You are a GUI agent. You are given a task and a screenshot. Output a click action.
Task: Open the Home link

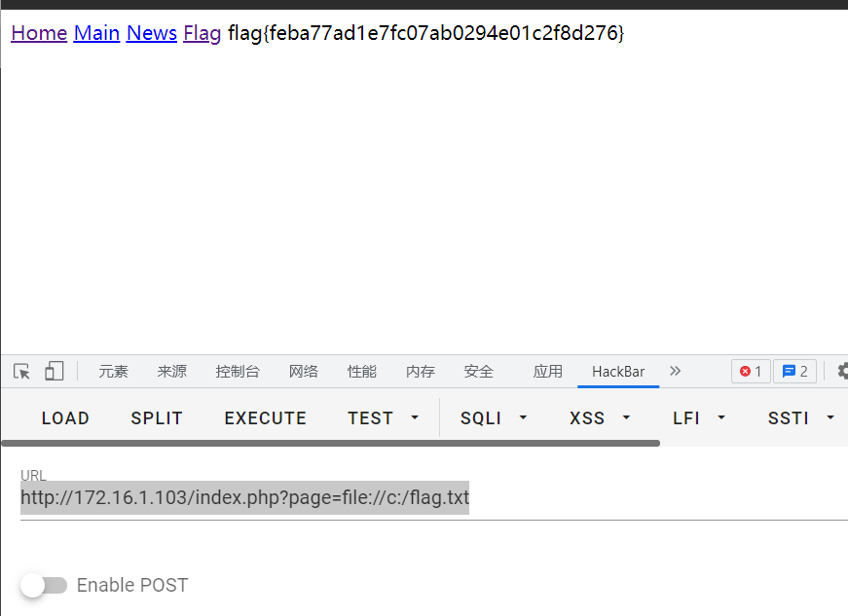coord(39,33)
